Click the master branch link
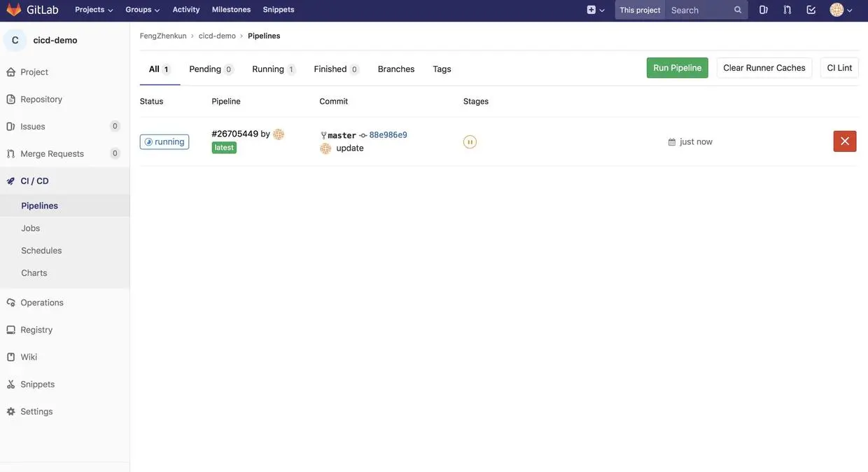The height and width of the screenshot is (472, 868). (x=342, y=135)
